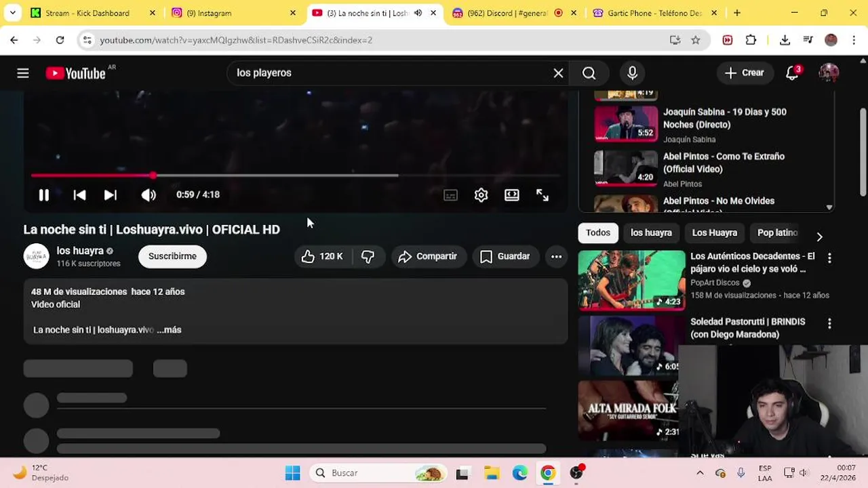This screenshot has width=868, height=488.
Task: Open options for Soledad Pastorutti BRINDIS video
Action: [x=829, y=324]
